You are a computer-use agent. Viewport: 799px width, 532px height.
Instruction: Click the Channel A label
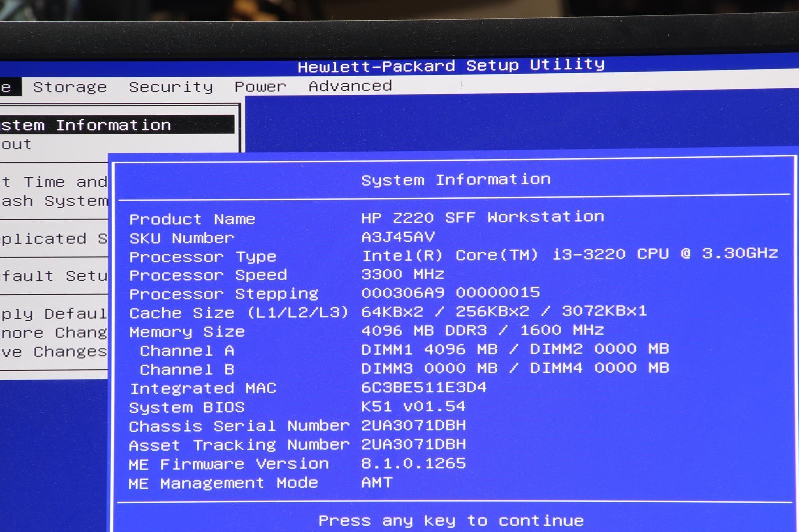(187, 351)
